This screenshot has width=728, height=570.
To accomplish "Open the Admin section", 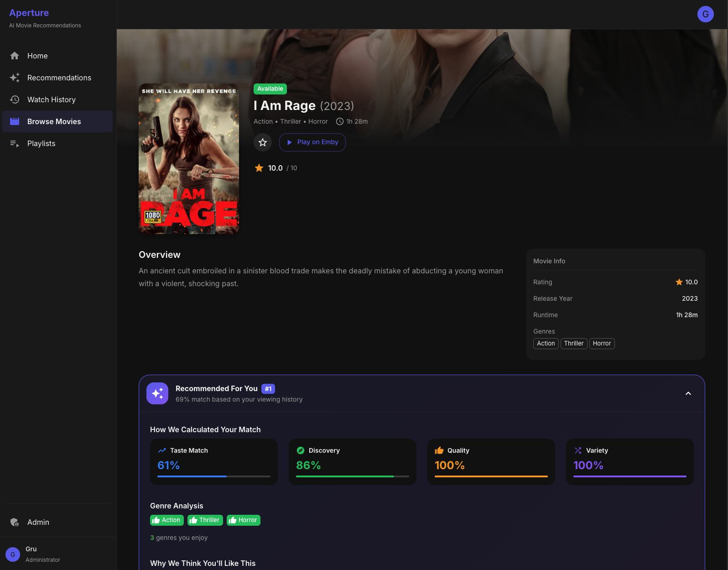I will tap(57, 522).
